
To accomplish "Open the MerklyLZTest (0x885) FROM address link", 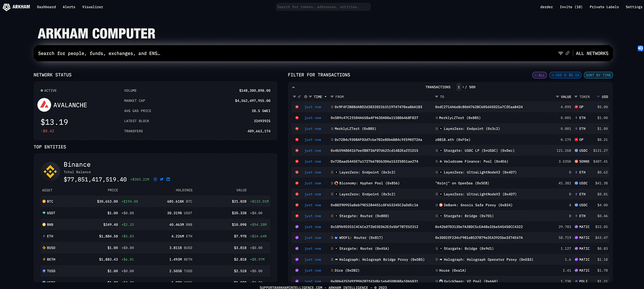I will 354,129.
